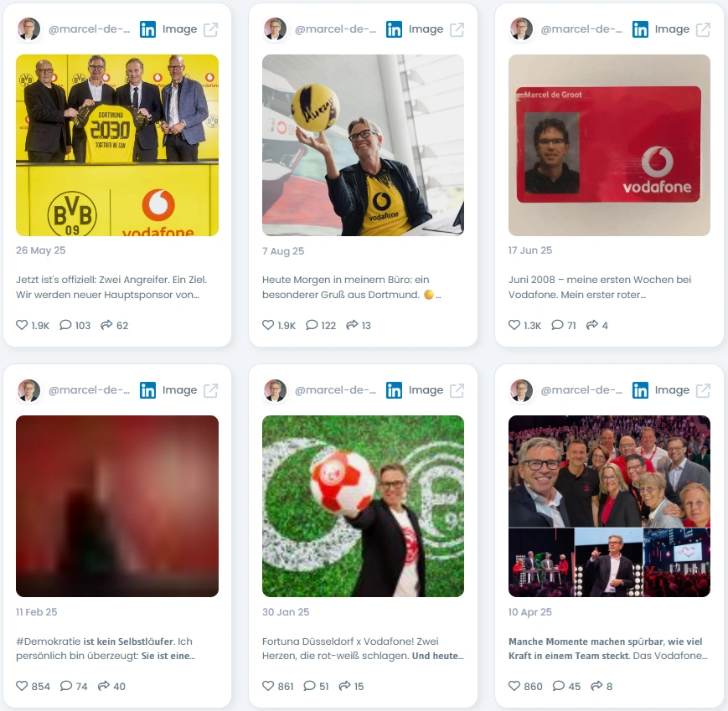
Task: Open the BVB Dortmund 2030 jersey photo
Action: 117,145
